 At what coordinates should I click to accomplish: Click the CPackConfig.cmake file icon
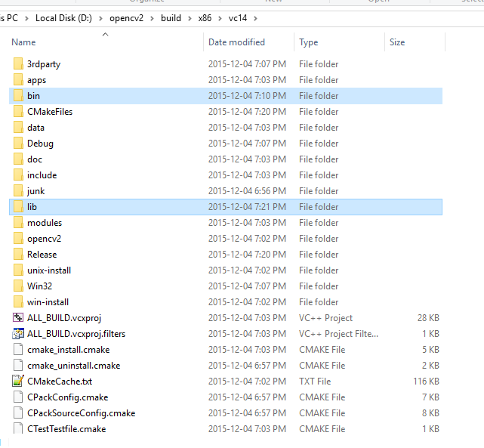pyautogui.click(x=18, y=397)
